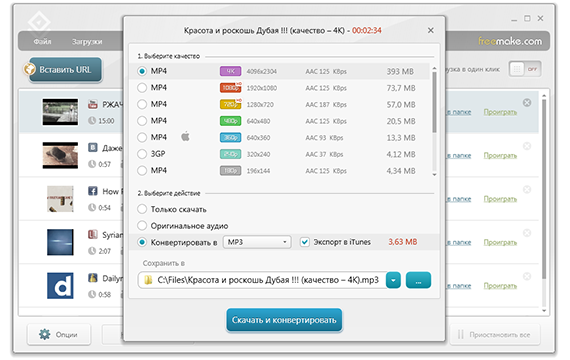Open the thumbnail of the 0:57 video
Image resolution: width=570 pixels, height=360 pixels.
coord(60,155)
